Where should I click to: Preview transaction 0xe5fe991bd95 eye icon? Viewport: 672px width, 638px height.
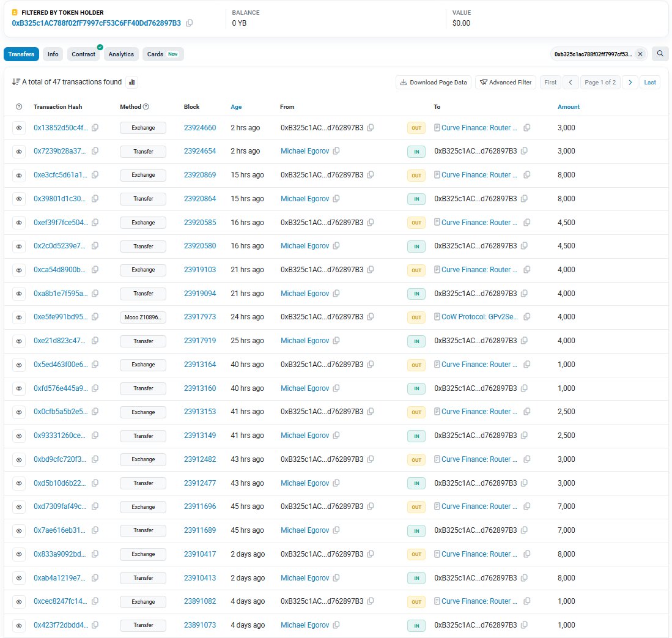(19, 317)
